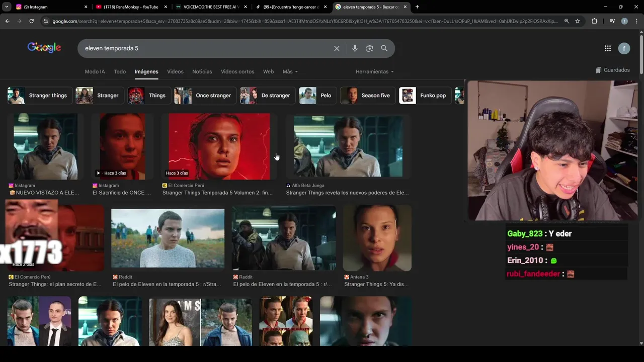The image size is (644, 362).
Task: Select the Noticias search tab
Action: [202, 72]
